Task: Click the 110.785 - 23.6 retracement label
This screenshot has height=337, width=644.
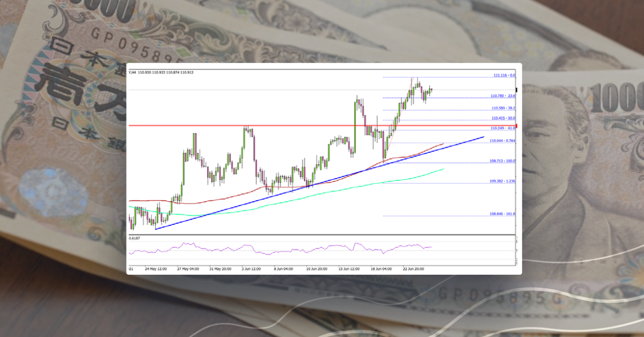Action: pyautogui.click(x=502, y=97)
